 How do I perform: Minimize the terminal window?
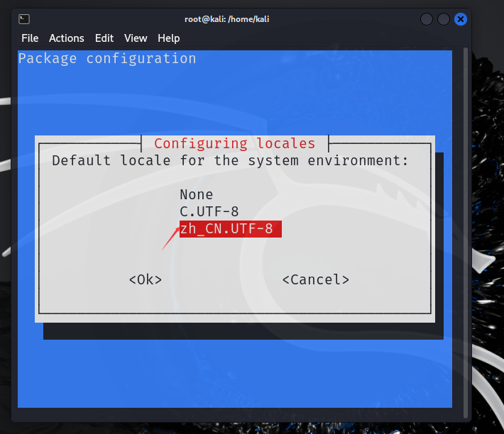coord(427,19)
